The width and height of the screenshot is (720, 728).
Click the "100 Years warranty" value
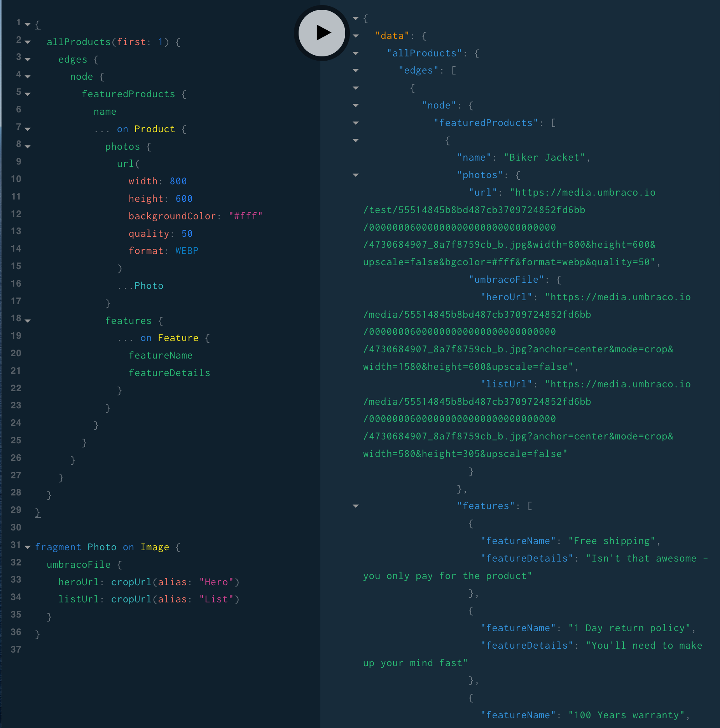[626, 715]
